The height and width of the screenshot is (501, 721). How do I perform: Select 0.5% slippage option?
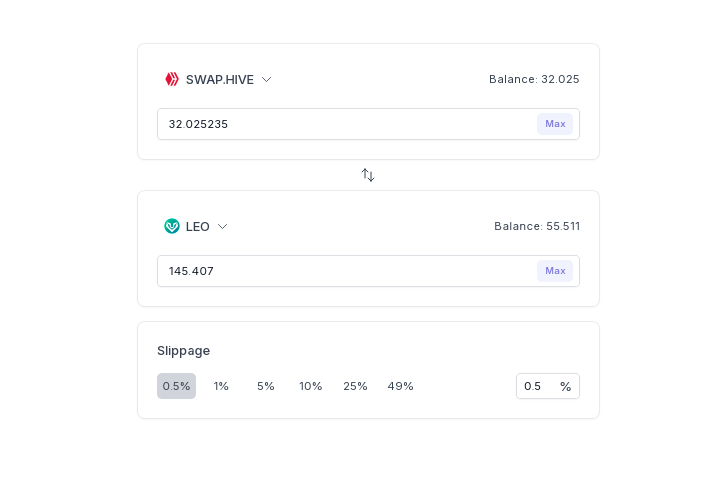[177, 386]
